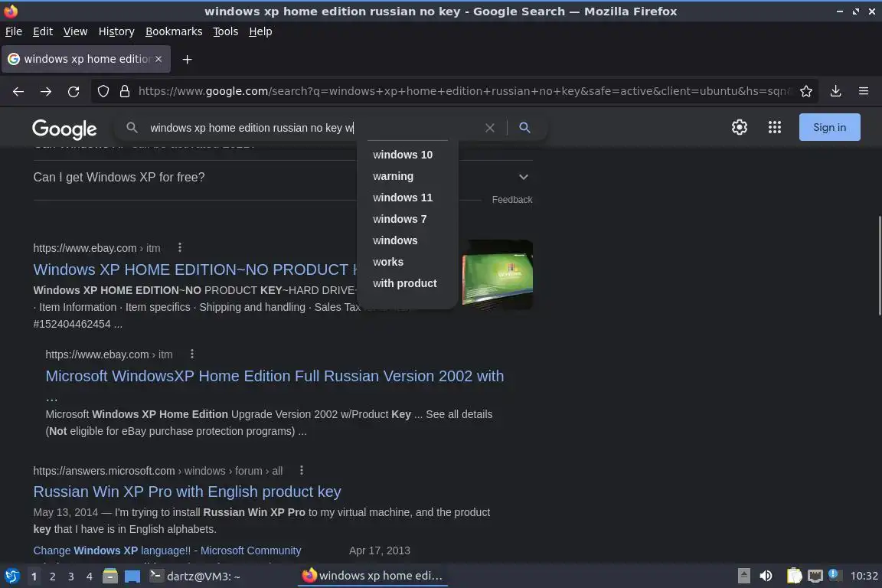The width and height of the screenshot is (882, 588).
Task: Click the Google logo
Action: coord(64,129)
